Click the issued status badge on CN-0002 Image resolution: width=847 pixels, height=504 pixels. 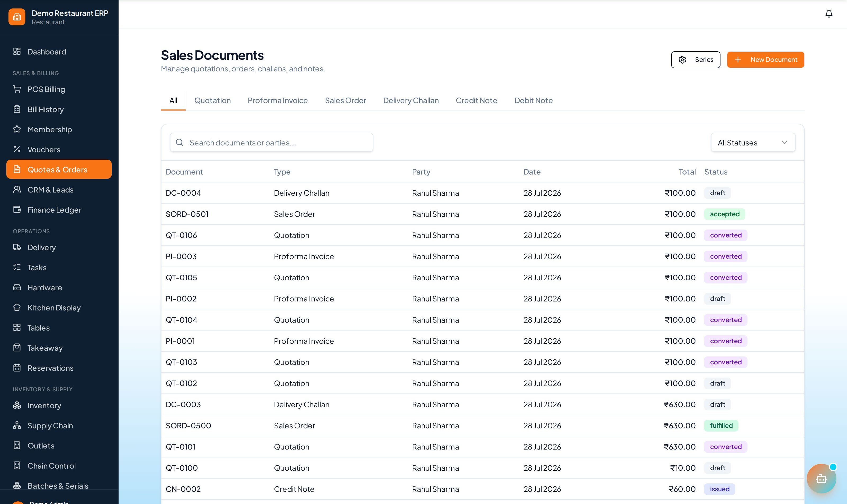(x=719, y=489)
